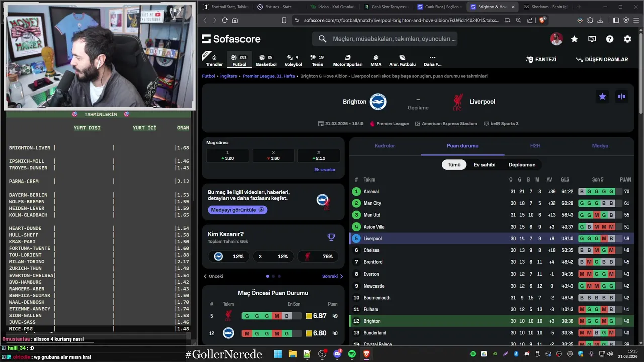Open browser extensions puzzle icon

(590, 20)
